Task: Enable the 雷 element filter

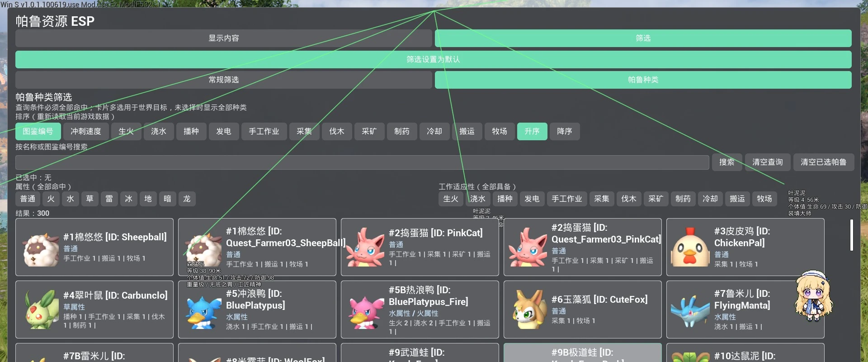Action: tap(109, 199)
